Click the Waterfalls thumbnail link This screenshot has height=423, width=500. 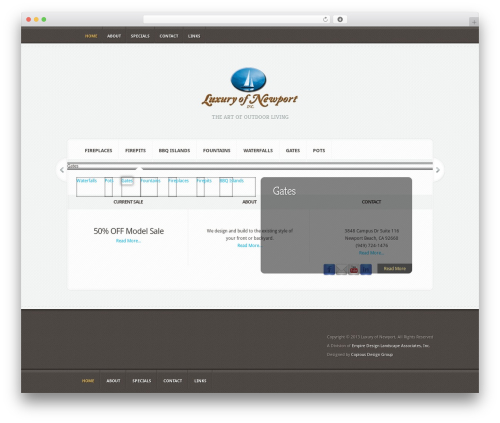coord(87,180)
